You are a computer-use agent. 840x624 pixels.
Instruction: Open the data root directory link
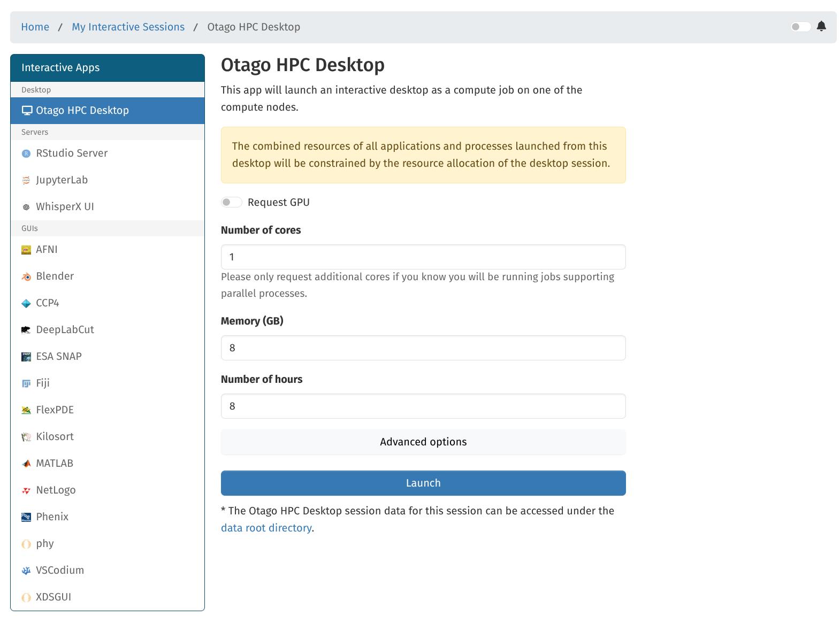[x=266, y=528]
